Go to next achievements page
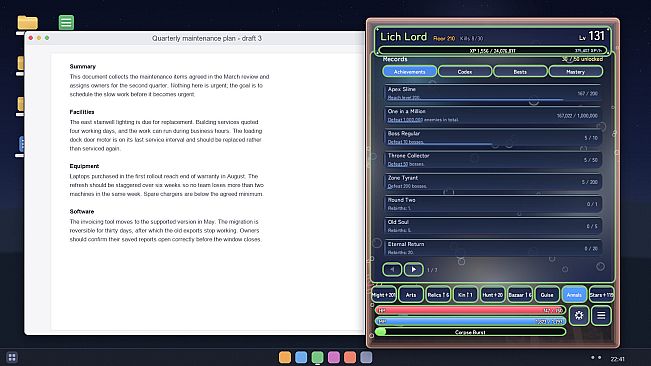 pos(414,269)
